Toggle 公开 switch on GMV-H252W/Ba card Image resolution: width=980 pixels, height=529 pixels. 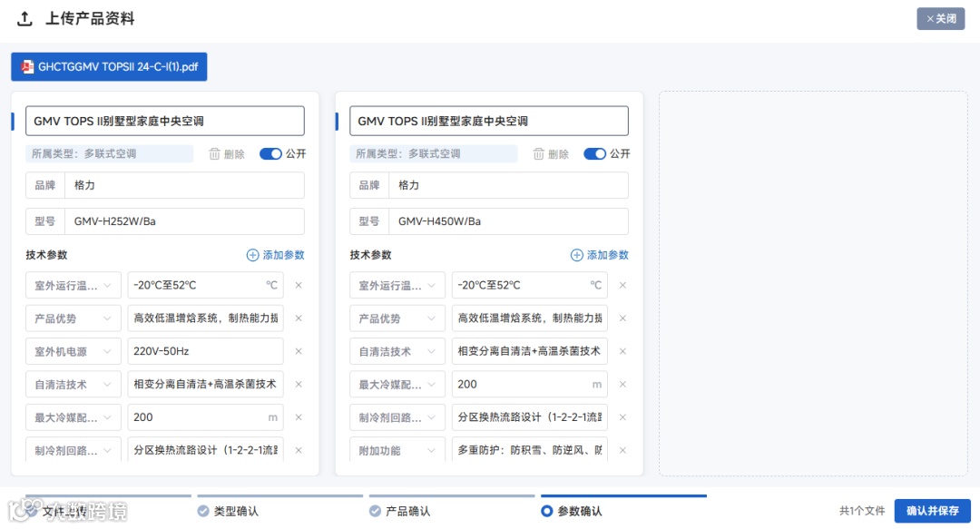tap(270, 154)
